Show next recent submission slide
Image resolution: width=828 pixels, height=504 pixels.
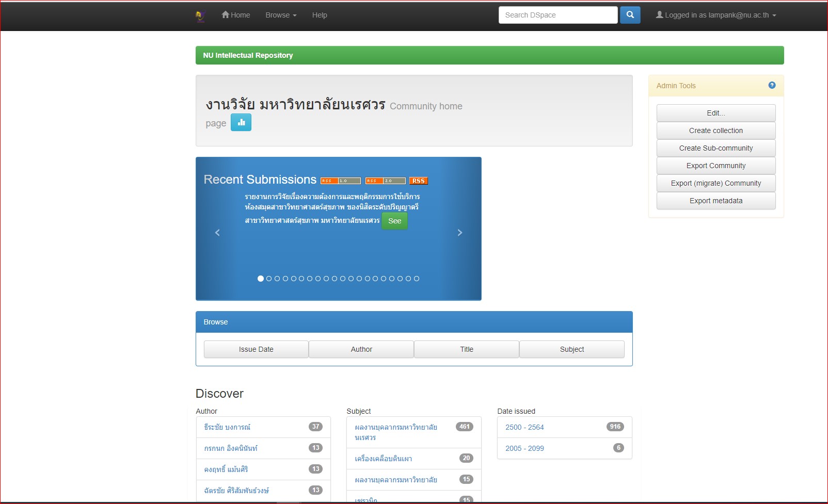460,233
